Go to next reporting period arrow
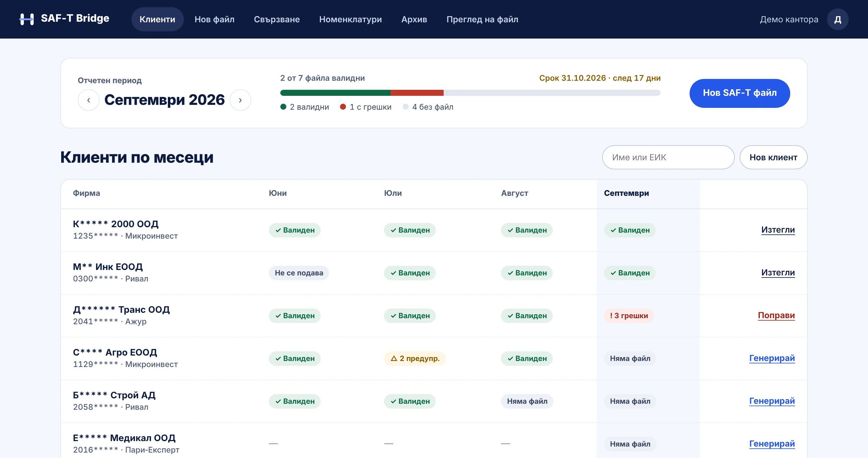 click(x=240, y=100)
